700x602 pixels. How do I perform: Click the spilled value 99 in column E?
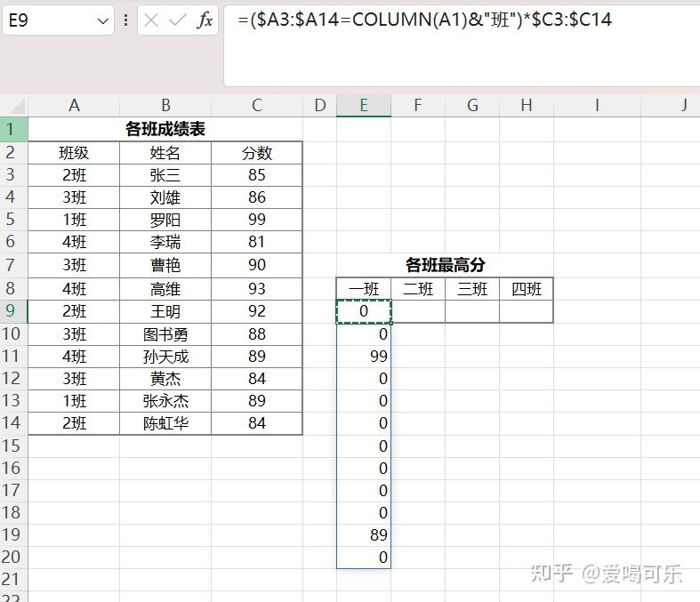click(x=364, y=357)
